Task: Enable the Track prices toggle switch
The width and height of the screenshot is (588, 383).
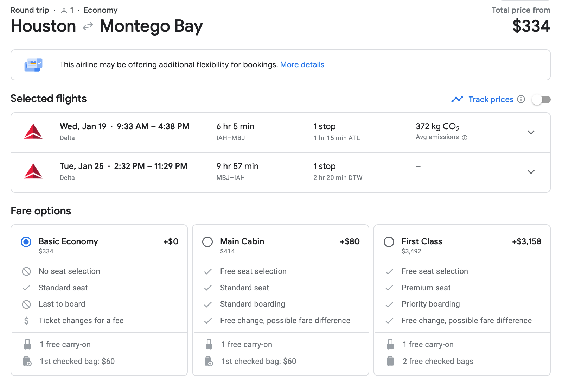Action: (x=541, y=100)
